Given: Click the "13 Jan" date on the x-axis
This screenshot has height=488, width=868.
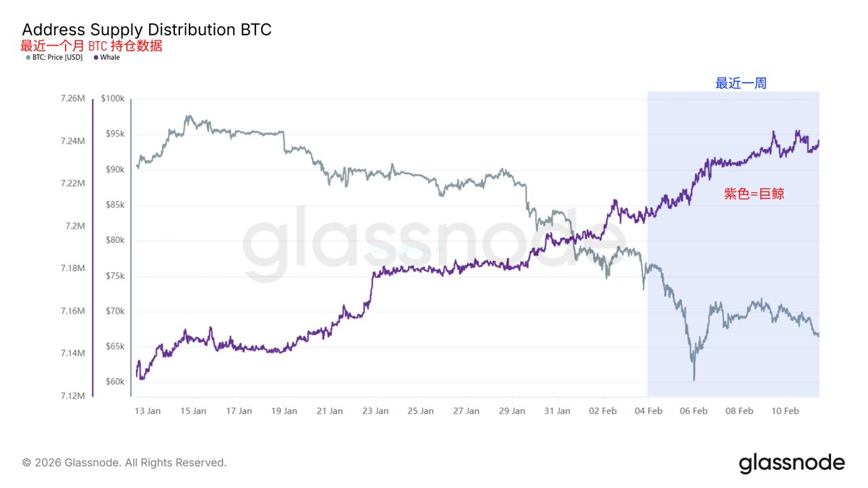Looking at the screenshot, I should pos(147,411).
